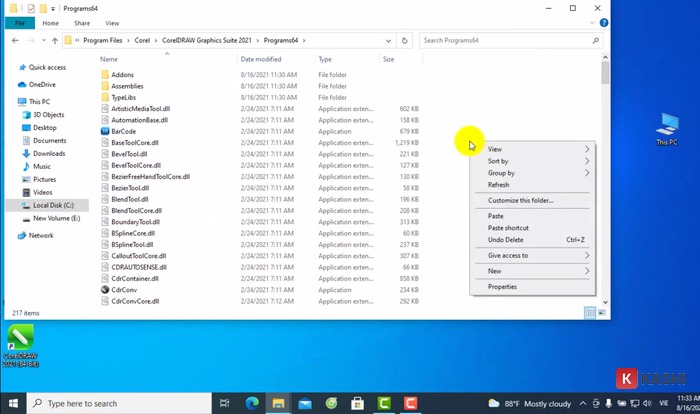Click Properties in the context menu
Viewport: 700px width, 414px height.
[502, 286]
